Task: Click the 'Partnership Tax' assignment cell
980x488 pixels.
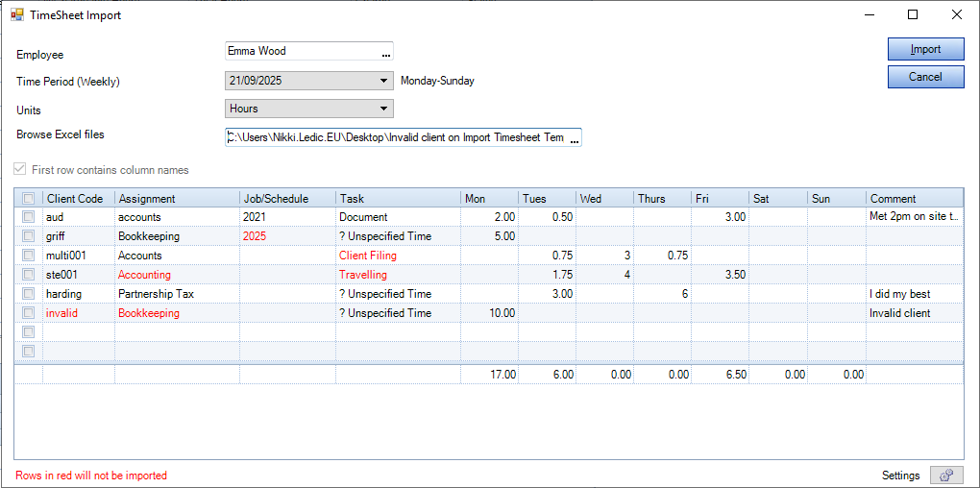Action: [x=178, y=294]
